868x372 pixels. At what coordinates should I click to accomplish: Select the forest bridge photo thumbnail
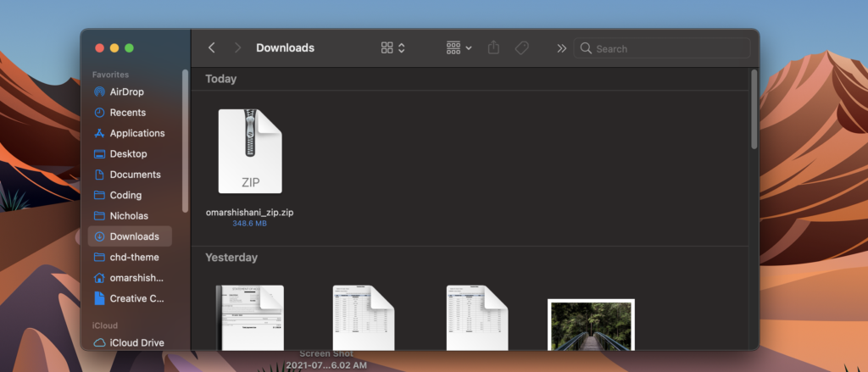pos(591,325)
